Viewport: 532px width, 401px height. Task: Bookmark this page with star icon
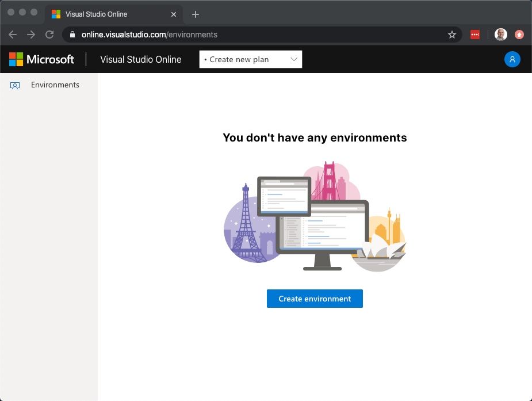click(451, 35)
